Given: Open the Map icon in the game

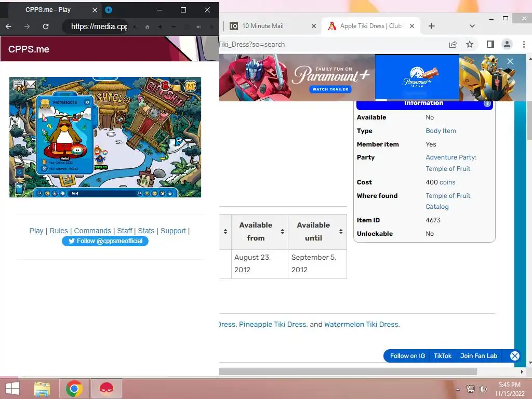Looking at the screenshot, I should [x=20, y=188].
